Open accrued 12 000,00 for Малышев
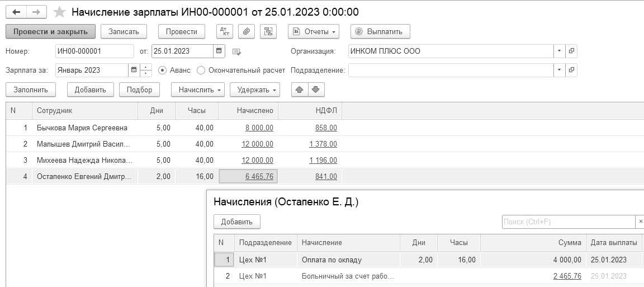The width and height of the screenshot is (644, 287). pos(257,144)
